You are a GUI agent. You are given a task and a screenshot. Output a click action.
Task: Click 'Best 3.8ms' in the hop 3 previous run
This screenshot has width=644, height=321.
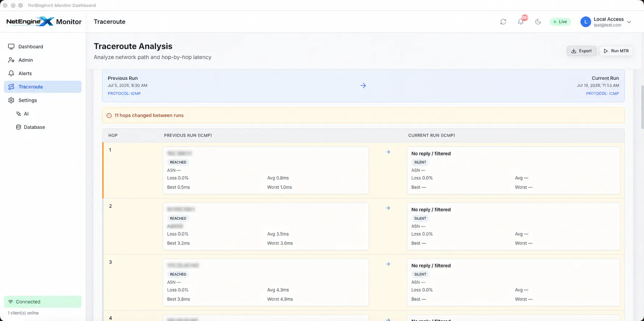178,299
